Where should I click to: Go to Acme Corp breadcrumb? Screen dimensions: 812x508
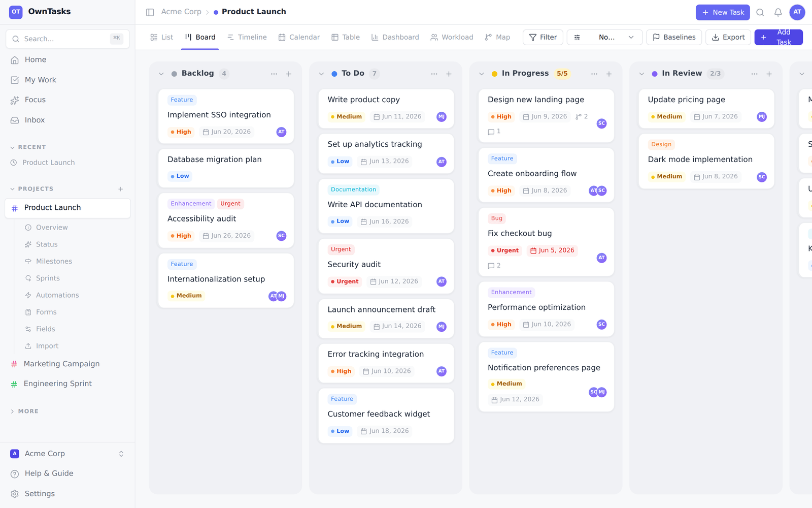[x=181, y=12]
